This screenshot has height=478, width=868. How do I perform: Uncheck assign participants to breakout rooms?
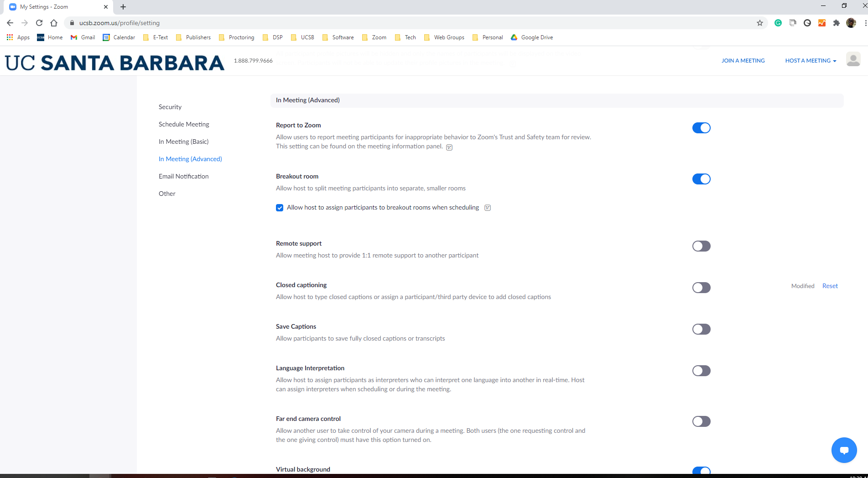coord(280,208)
